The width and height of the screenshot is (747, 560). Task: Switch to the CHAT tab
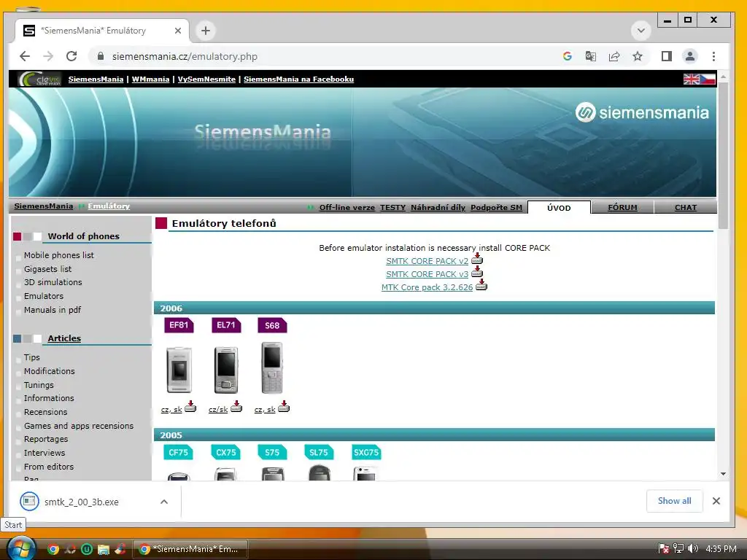(686, 208)
